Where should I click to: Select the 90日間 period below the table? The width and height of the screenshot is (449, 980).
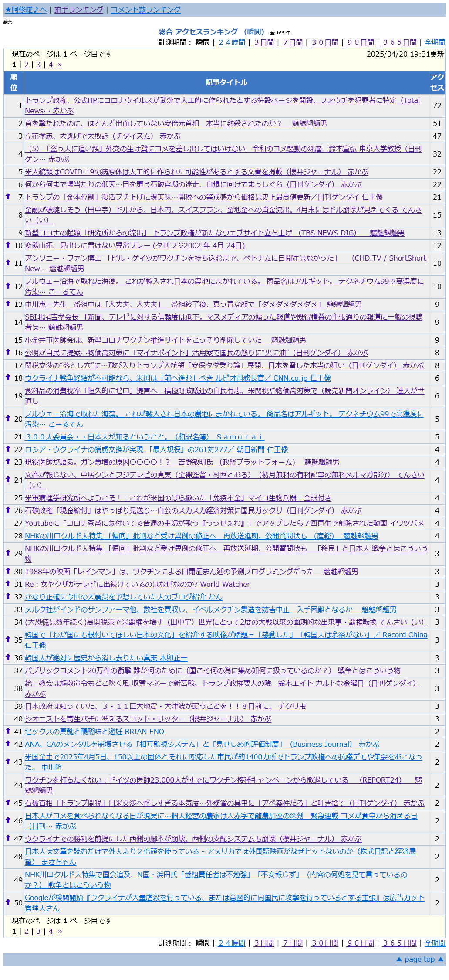click(x=360, y=943)
